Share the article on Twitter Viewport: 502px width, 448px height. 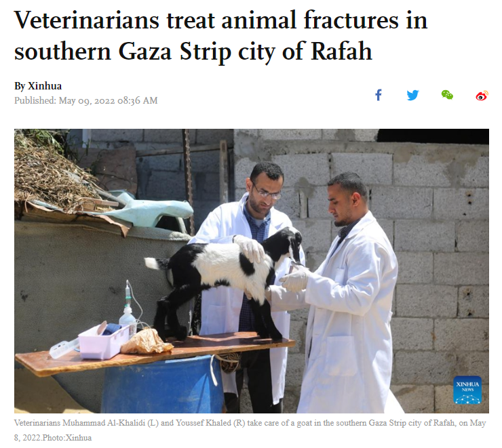[x=412, y=95]
